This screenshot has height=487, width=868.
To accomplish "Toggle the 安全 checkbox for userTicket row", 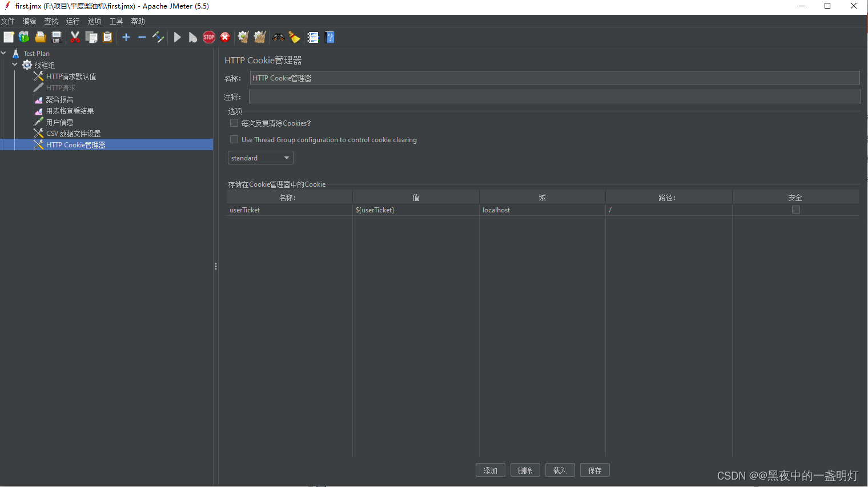I will coord(796,210).
